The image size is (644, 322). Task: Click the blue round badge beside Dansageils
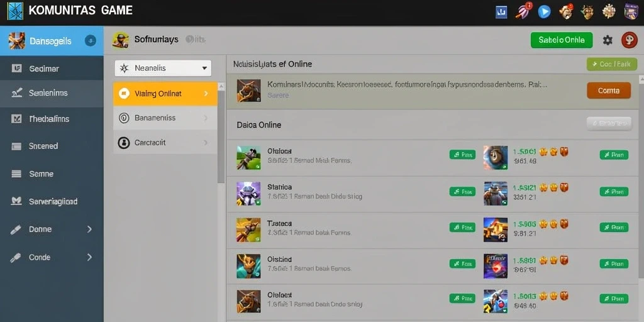90,40
